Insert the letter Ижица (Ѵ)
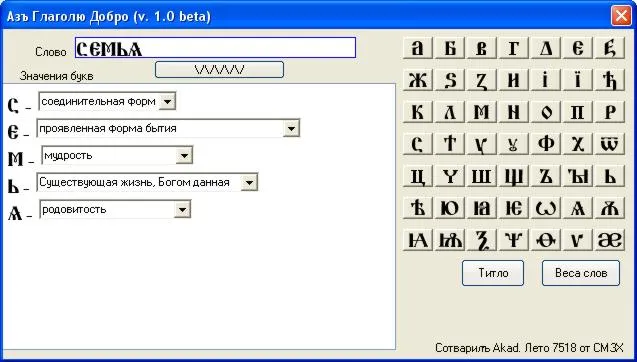 578,240
